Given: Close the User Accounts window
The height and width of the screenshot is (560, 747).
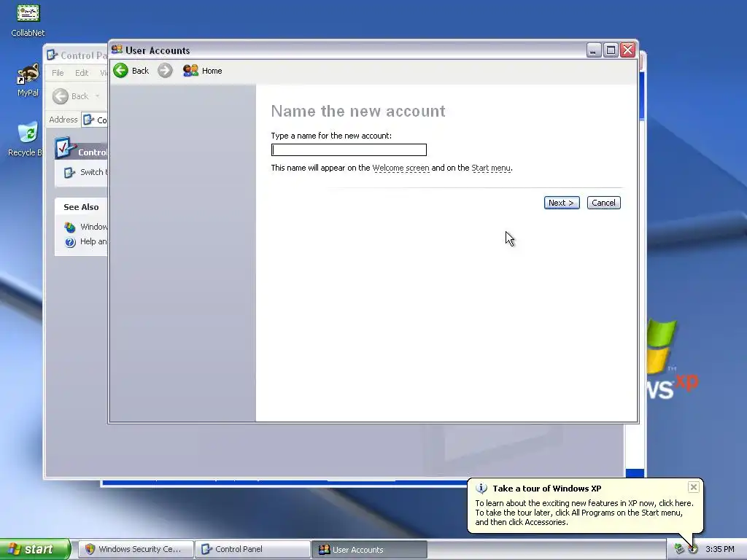Looking at the screenshot, I should pyautogui.click(x=628, y=50).
